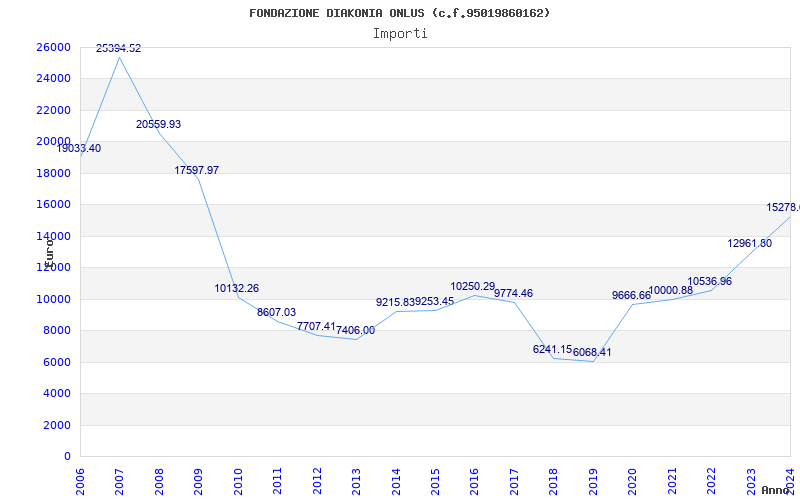This screenshot has height=500, width=800.
Task: Select the cut-off data label starting 15278
Action: pos(783,208)
